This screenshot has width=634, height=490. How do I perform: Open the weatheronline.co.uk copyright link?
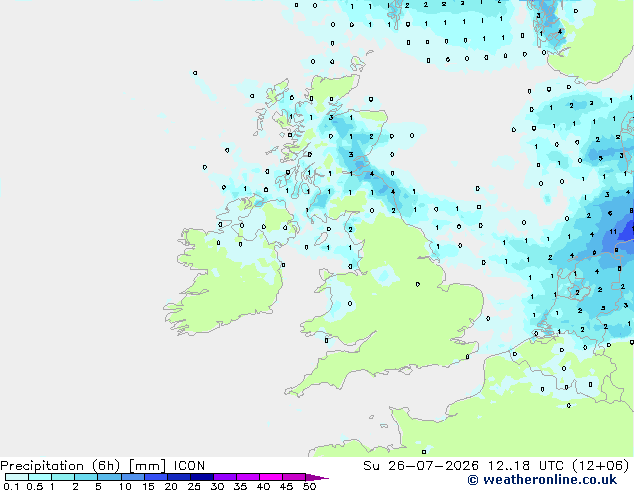(542, 480)
